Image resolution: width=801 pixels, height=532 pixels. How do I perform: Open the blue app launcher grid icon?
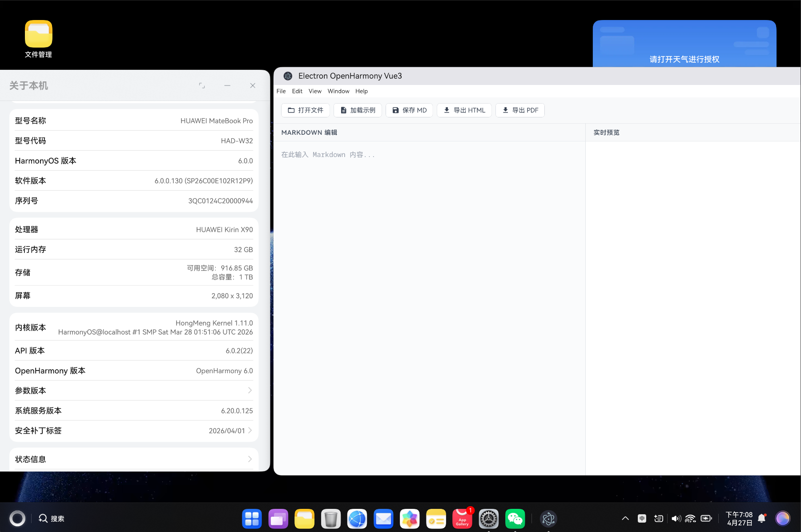click(x=252, y=519)
